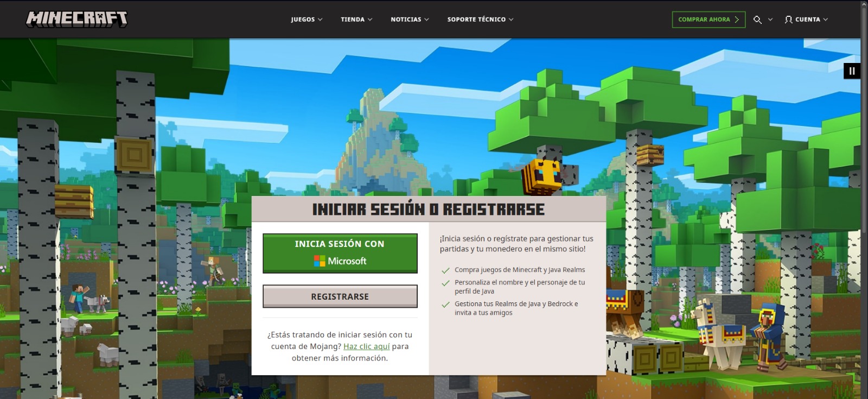Click the Minecraft logo
868x399 pixels.
[76, 19]
